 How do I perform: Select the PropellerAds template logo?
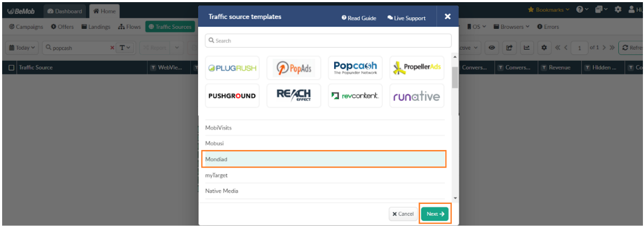click(x=417, y=68)
